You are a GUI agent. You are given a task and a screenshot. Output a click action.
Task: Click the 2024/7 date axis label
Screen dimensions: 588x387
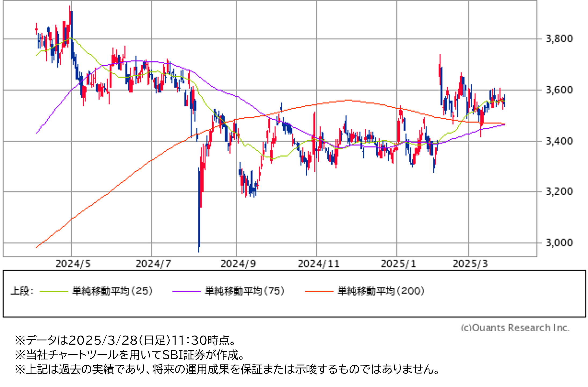pyautogui.click(x=153, y=264)
